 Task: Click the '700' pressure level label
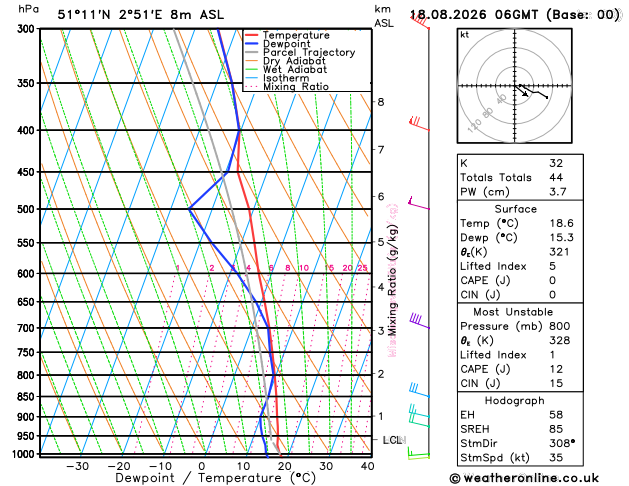[x=28, y=328]
